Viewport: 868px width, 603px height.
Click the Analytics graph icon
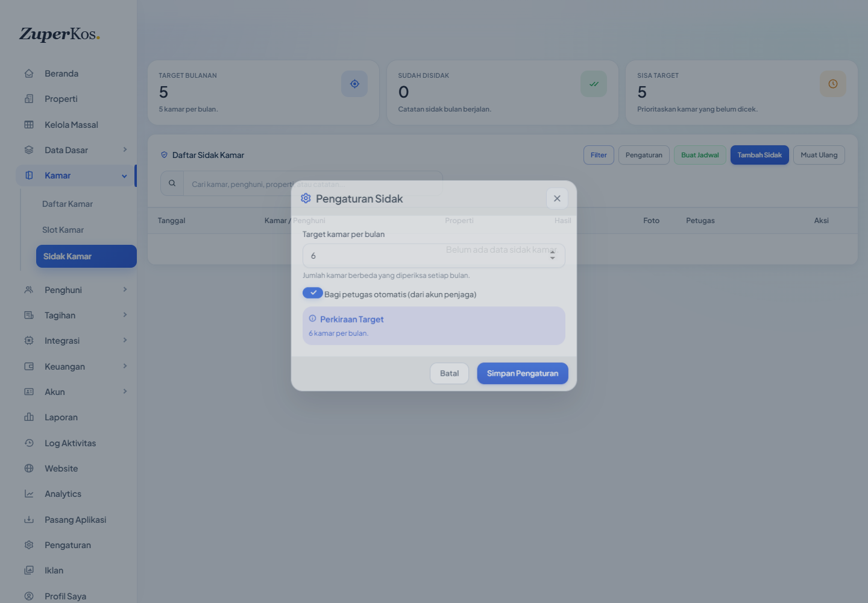pyautogui.click(x=29, y=494)
